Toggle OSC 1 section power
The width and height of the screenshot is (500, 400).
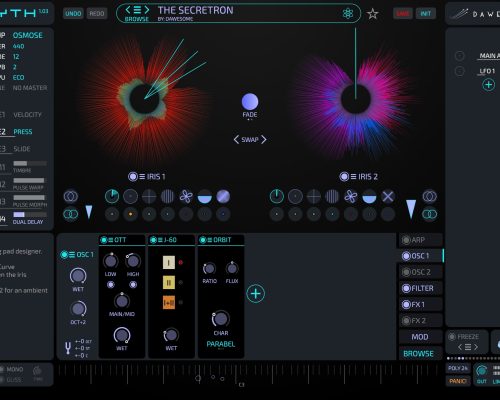click(64, 255)
